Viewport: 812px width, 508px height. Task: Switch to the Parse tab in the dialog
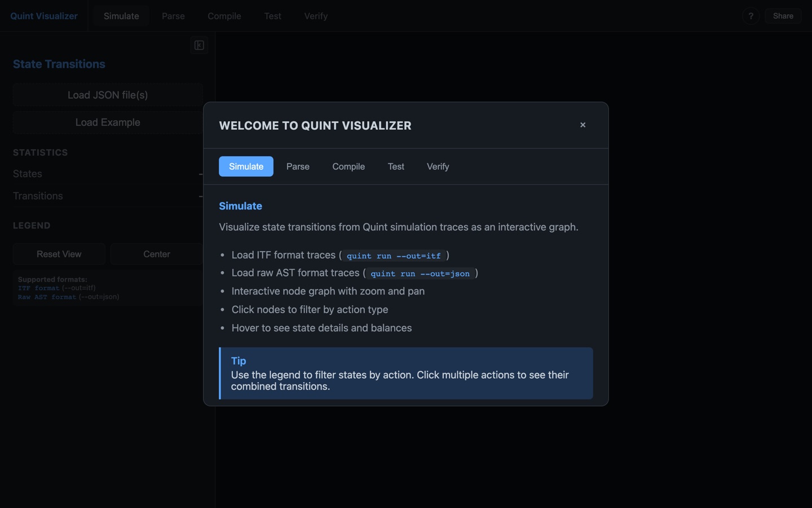pos(298,167)
